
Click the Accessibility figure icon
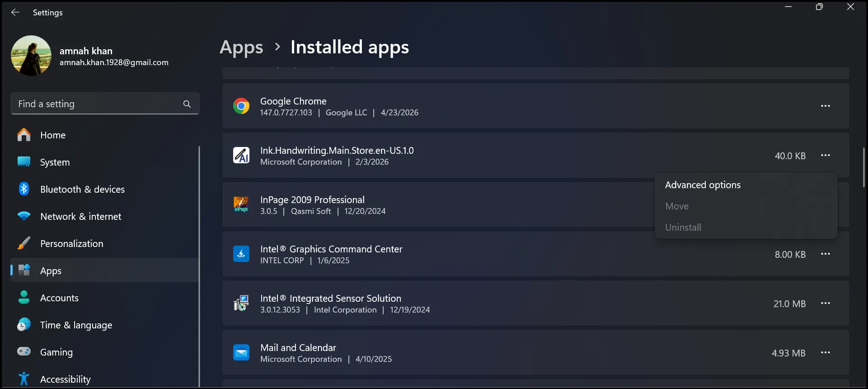(24, 379)
